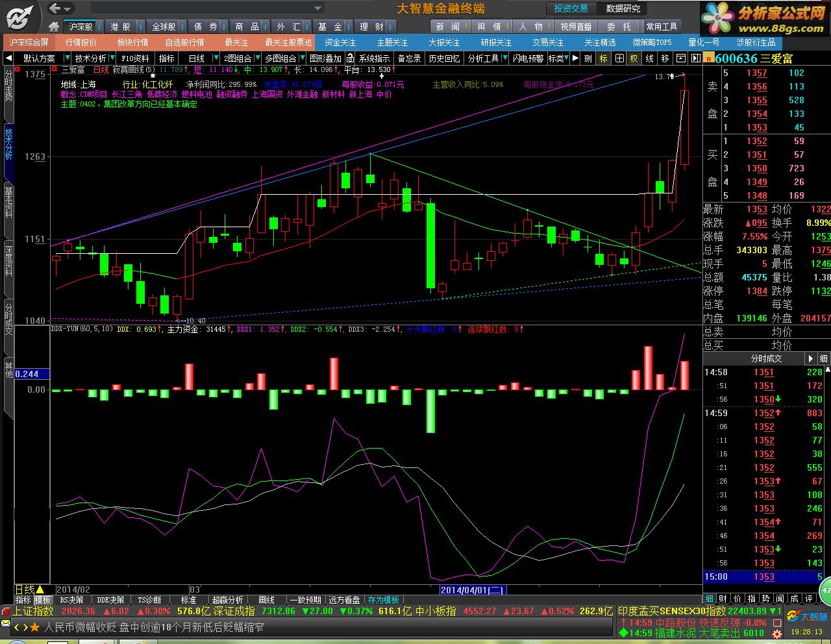Click the Dazhihui logo icon

pos(19,16)
